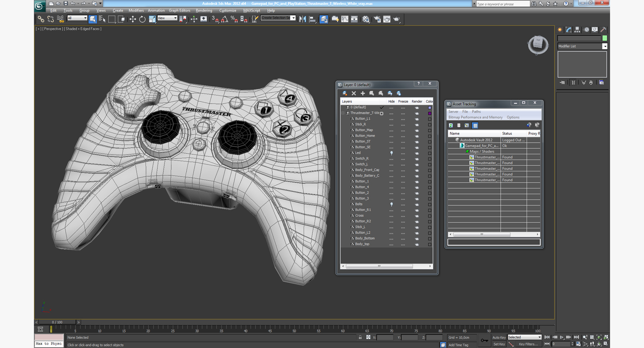This screenshot has width=644, height=348.
Task: Make 0 (default) layer current checkmark
Action: pyautogui.click(x=382, y=107)
